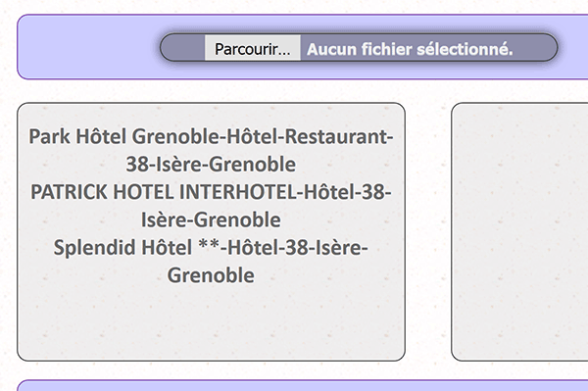Click the word 'INTERHOTEL' in the hotel list
This screenshot has width=588, height=391.
click(x=238, y=191)
